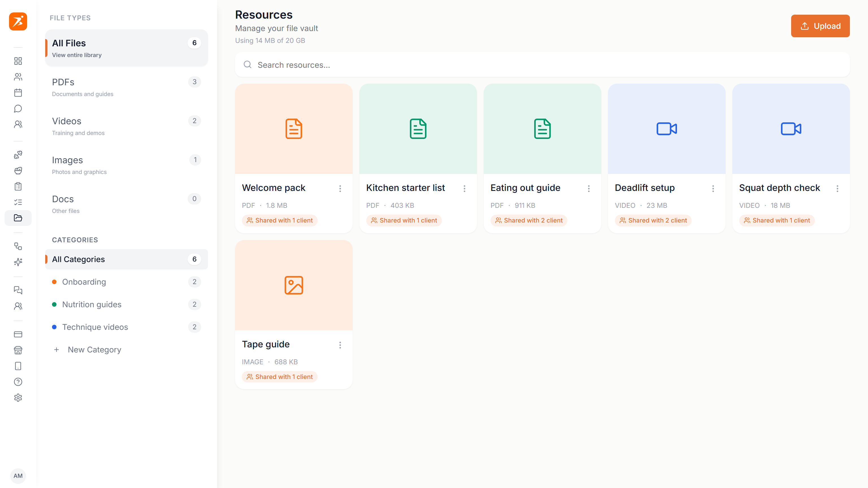Open options menu for Tape guide

(x=340, y=345)
